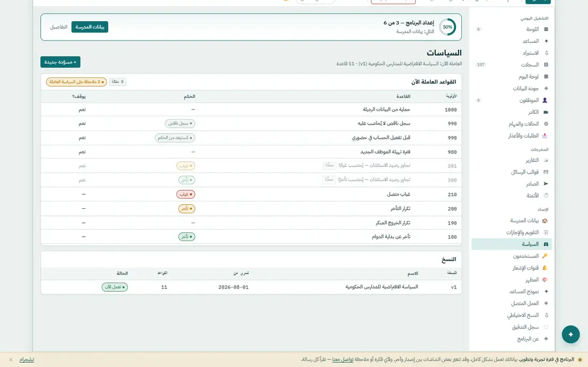The height and width of the screenshot is (367, 588).
Task: Open التقويم والإجازات calendar icon
Action: 546,232
